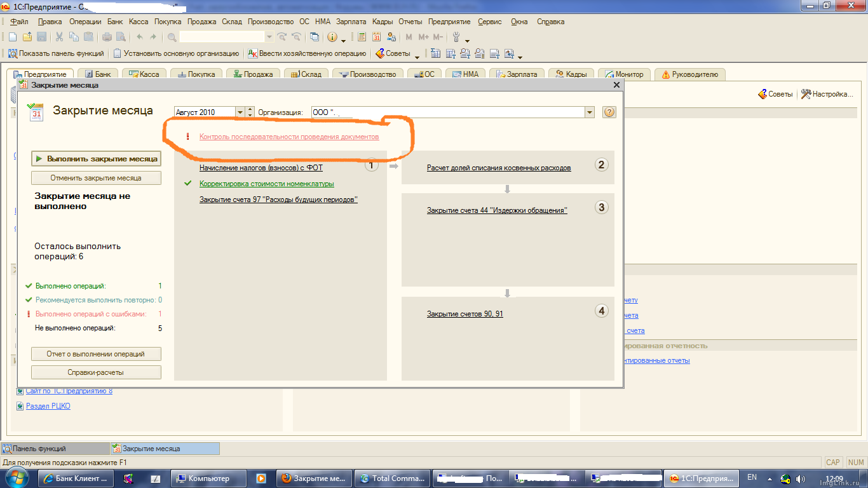Image resolution: width=868 pixels, height=488 pixels.
Task: Click the period spinner next to Август 2010
Action: (250, 112)
